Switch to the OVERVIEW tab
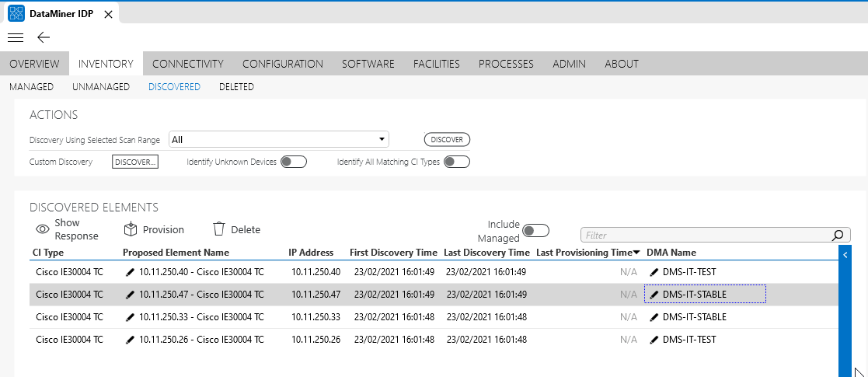The width and height of the screenshot is (868, 377). pyautogui.click(x=34, y=64)
